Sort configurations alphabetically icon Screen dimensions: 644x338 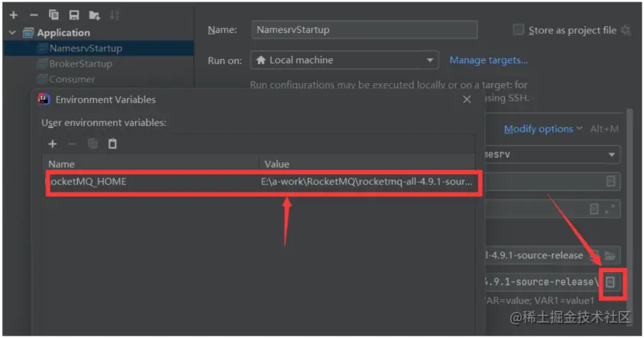[x=115, y=15]
